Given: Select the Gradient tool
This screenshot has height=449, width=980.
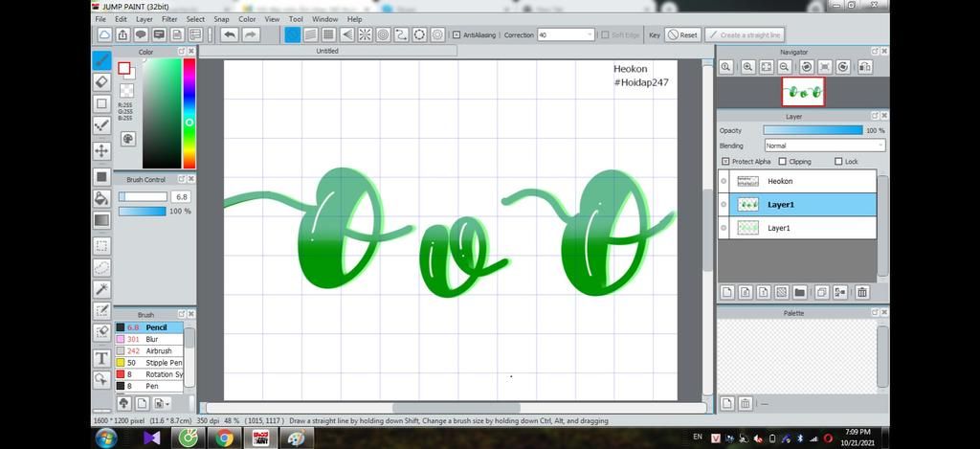Looking at the screenshot, I should click(x=101, y=220).
